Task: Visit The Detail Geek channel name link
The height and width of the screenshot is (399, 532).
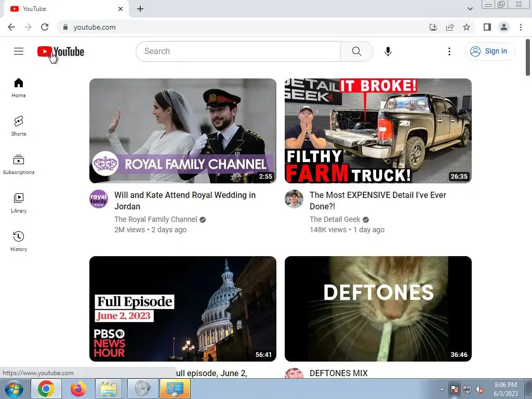Action: tap(335, 219)
